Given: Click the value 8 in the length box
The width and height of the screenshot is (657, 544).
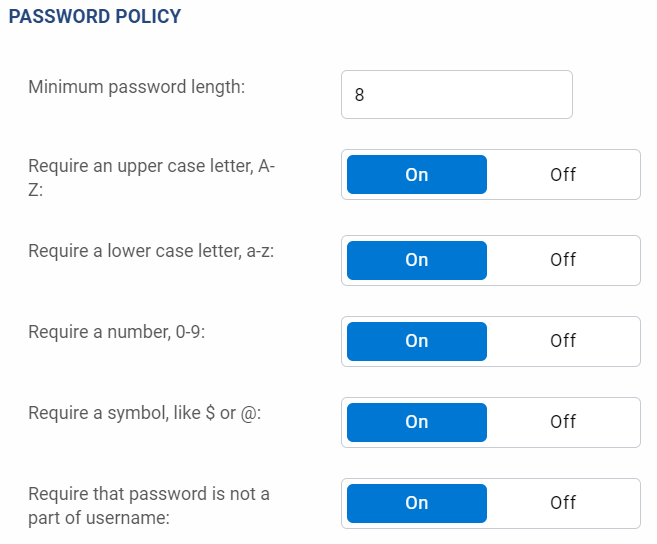Looking at the screenshot, I should click(360, 96).
